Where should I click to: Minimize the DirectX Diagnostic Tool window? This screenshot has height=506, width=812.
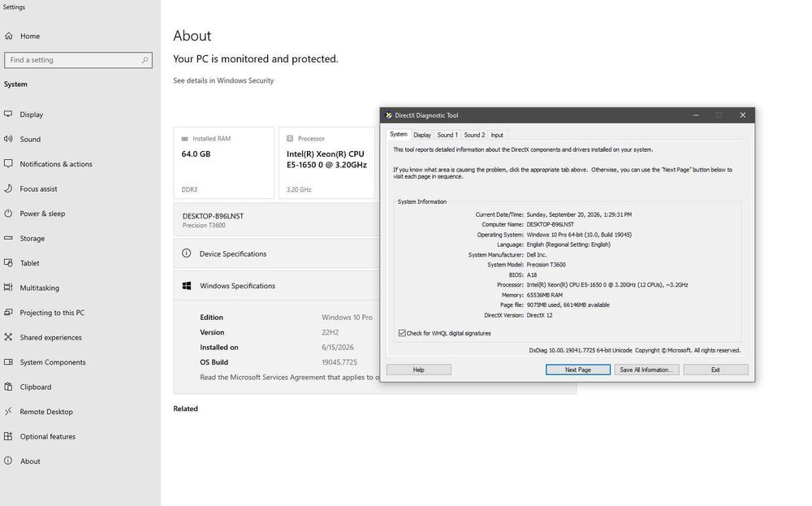696,115
